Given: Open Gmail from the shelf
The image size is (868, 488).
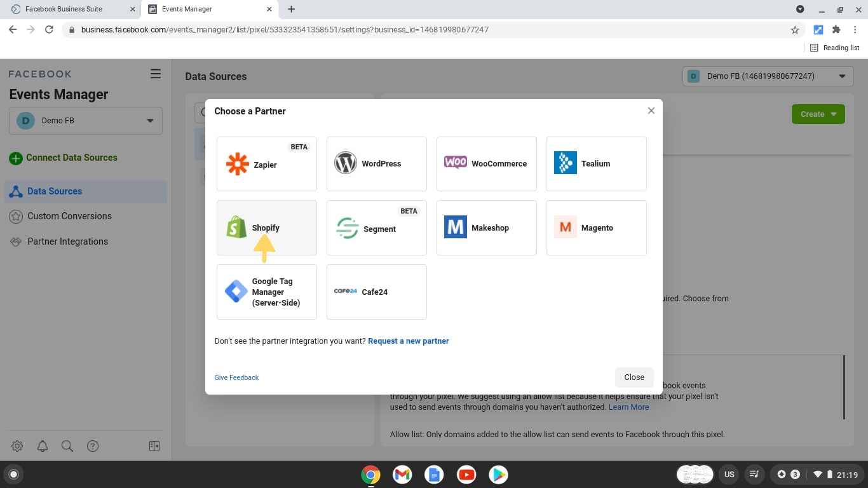Looking at the screenshot, I should (402, 475).
